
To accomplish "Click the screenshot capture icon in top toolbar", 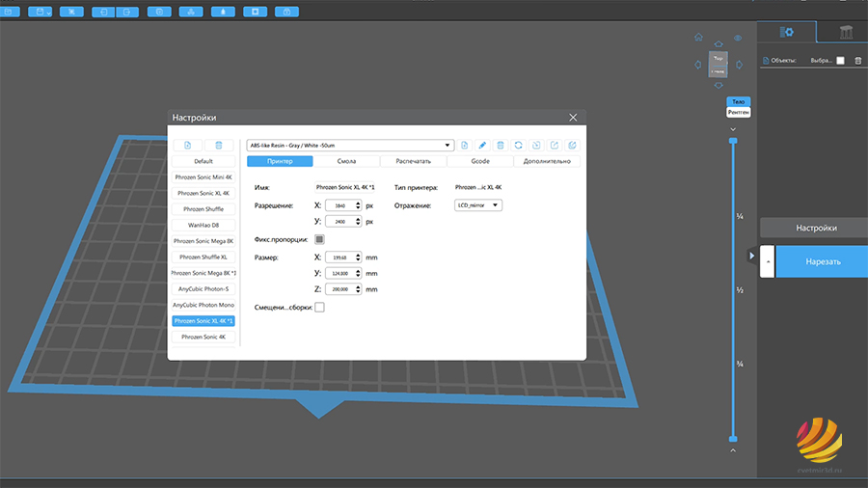I will click(x=72, y=12).
